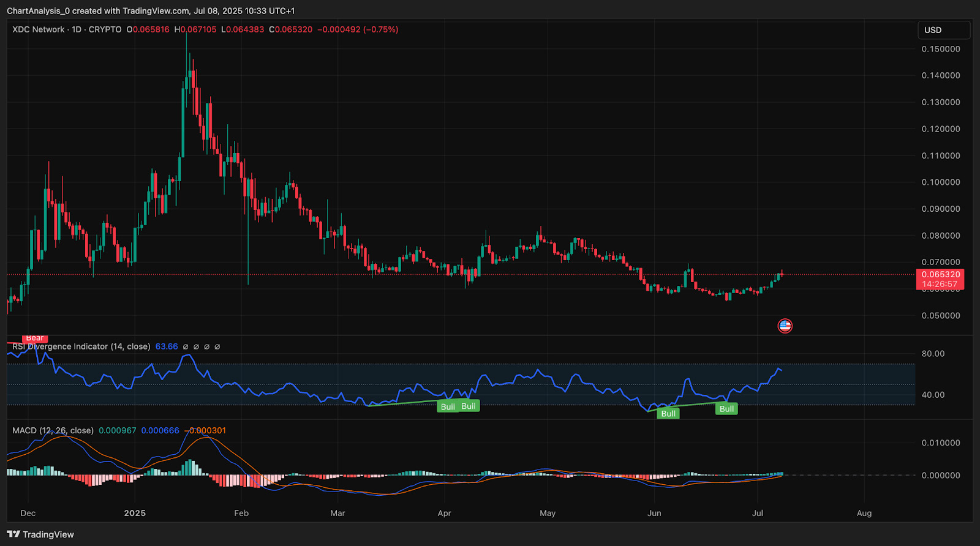The width and height of the screenshot is (980, 546).
Task: Click the XDC Network symbol name
Action: point(39,29)
